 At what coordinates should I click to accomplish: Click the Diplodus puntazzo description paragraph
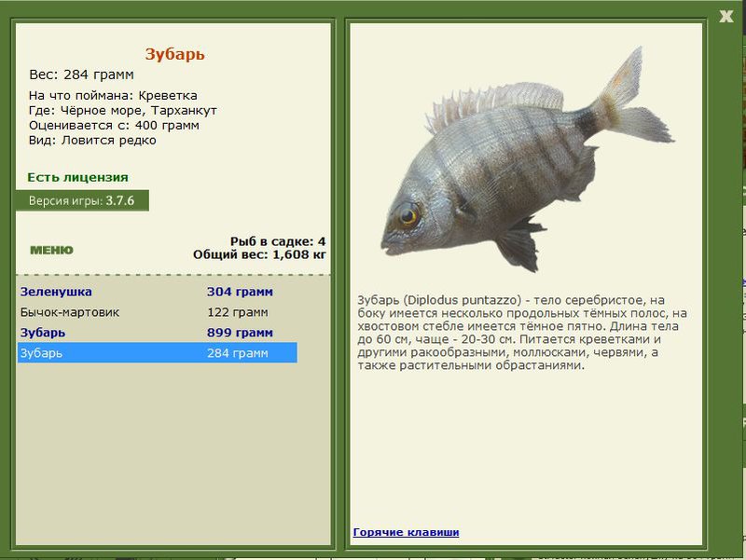pos(522,333)
